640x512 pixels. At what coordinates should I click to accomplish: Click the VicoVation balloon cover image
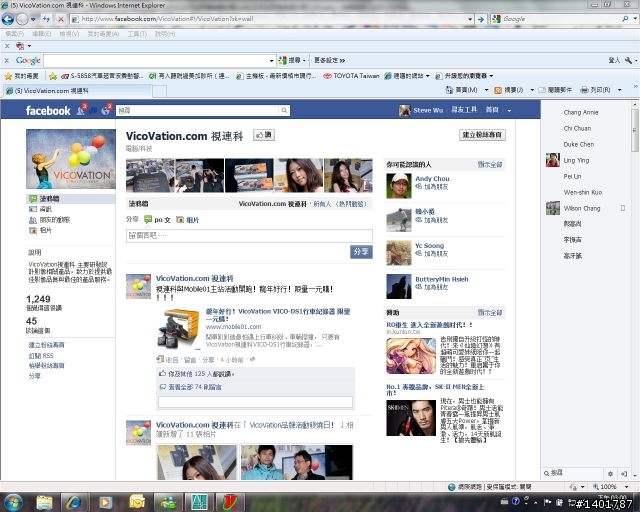tap(71, 159)
